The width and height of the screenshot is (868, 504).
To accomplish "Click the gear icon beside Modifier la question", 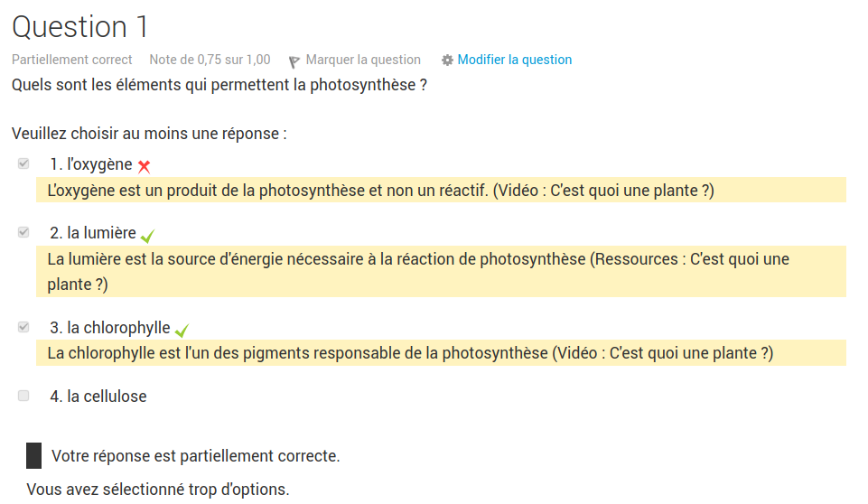I will 447,61.
